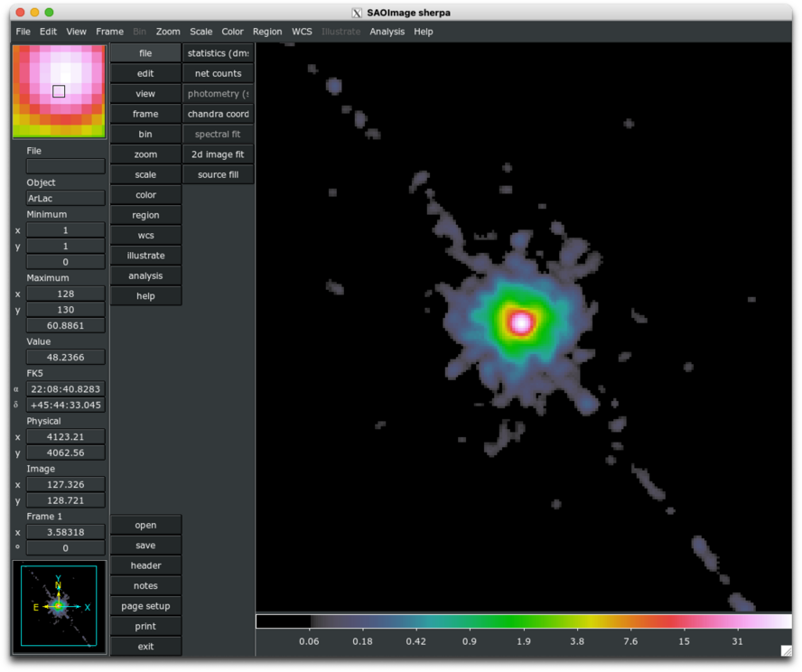Click the 'chandra coord' button
The height and width of the screenshot is (672, 802).
pos(218,114)
